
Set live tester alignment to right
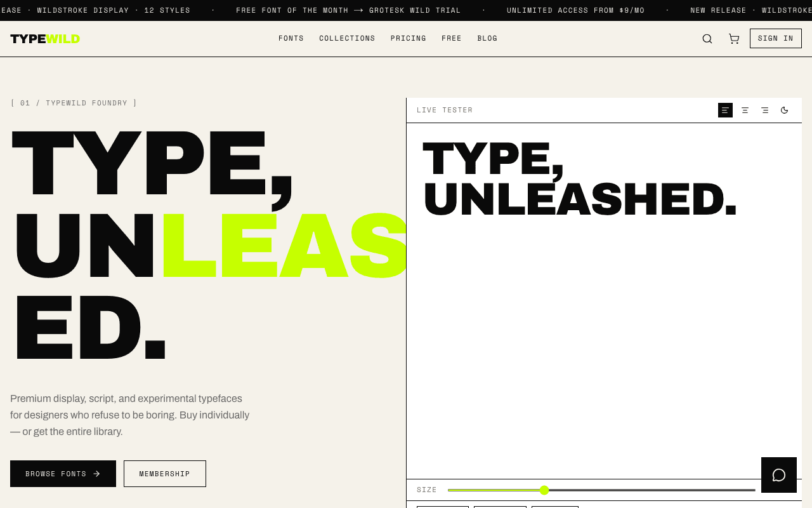pos(764,110)
